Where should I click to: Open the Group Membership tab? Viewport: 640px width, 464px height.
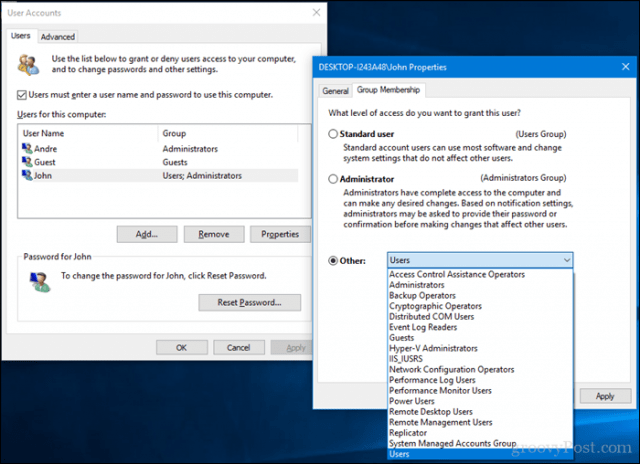pyautogui.click(x=388, y=90)
